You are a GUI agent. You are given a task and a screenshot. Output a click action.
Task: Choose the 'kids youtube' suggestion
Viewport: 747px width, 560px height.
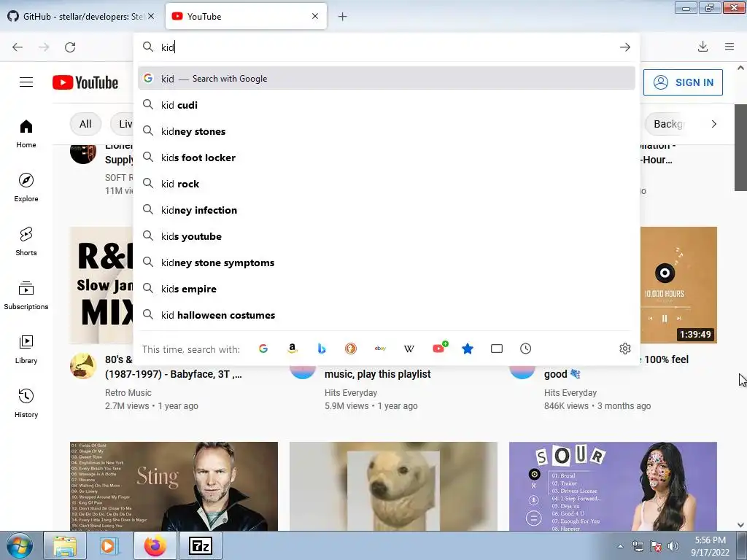[387, 236]
